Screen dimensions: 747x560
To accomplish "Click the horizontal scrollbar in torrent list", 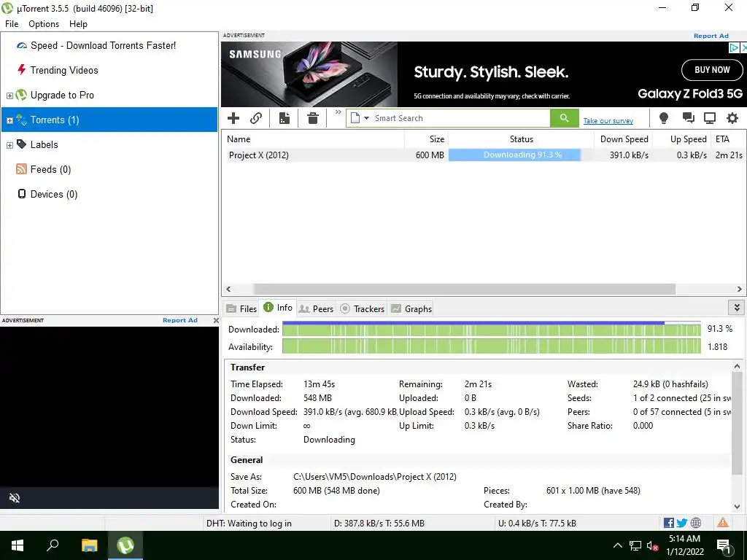I will 465,289.
